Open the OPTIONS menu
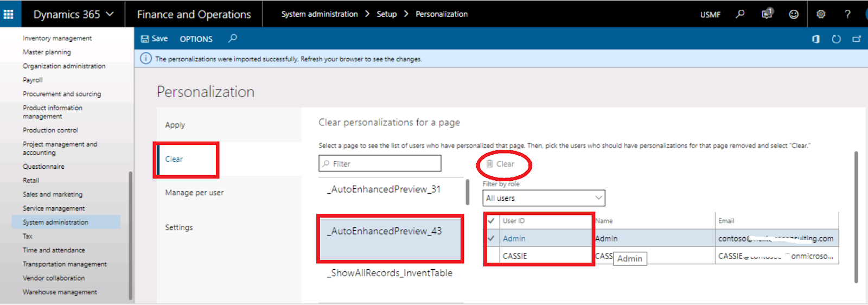The width and height of the screenshot is (868, 305). [x=196, y=39]
